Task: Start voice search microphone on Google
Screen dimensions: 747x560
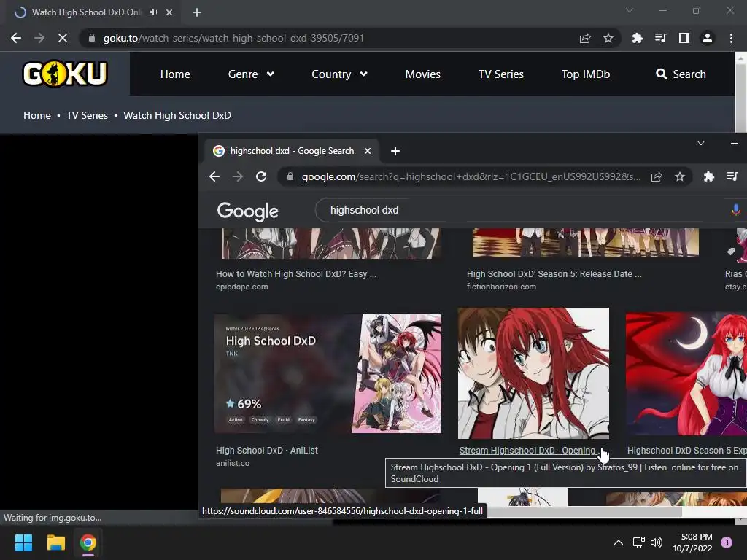Action: (x=735, y=210)
